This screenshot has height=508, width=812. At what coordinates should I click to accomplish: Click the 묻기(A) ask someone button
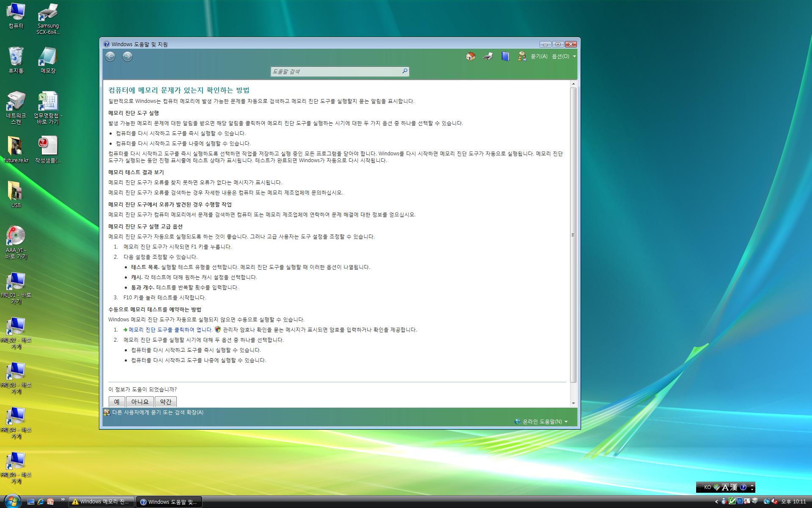pyautogui.click(x=533, y=56)
